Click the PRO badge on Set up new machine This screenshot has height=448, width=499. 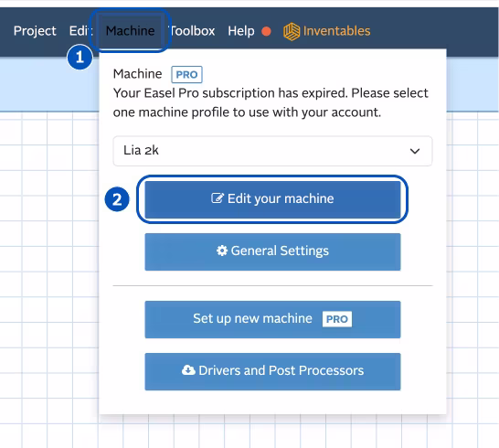tap(337, 319)
